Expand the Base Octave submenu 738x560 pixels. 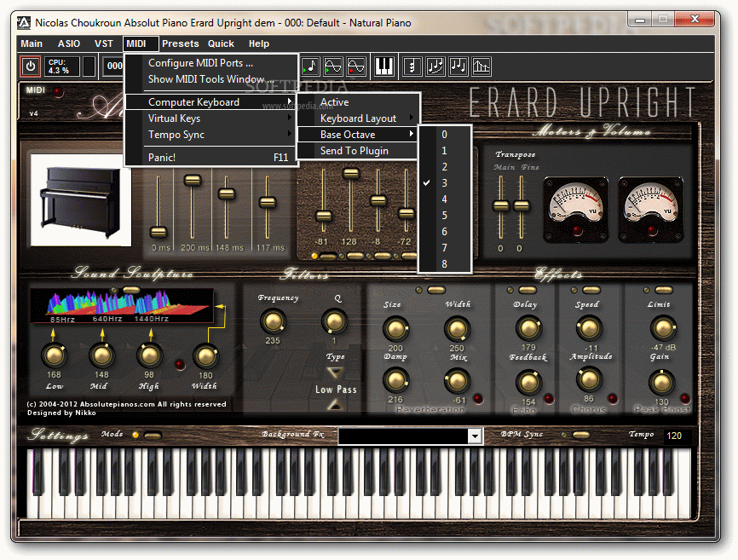358,135
